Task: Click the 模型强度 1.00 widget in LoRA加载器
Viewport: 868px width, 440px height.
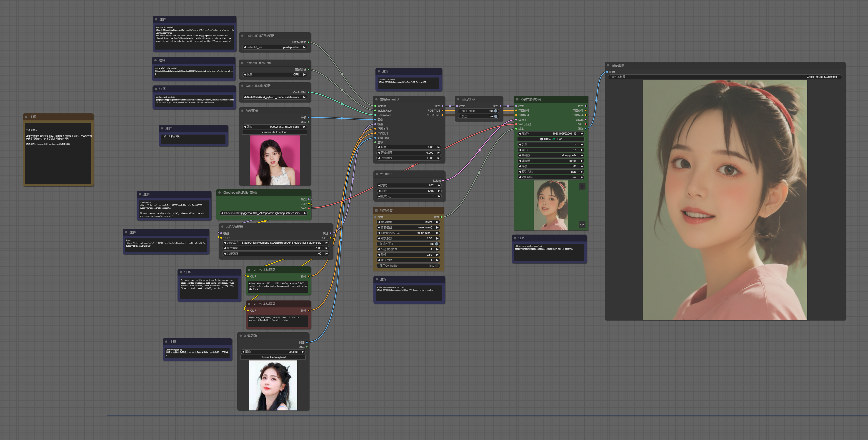Action: [x=276, y=248]
